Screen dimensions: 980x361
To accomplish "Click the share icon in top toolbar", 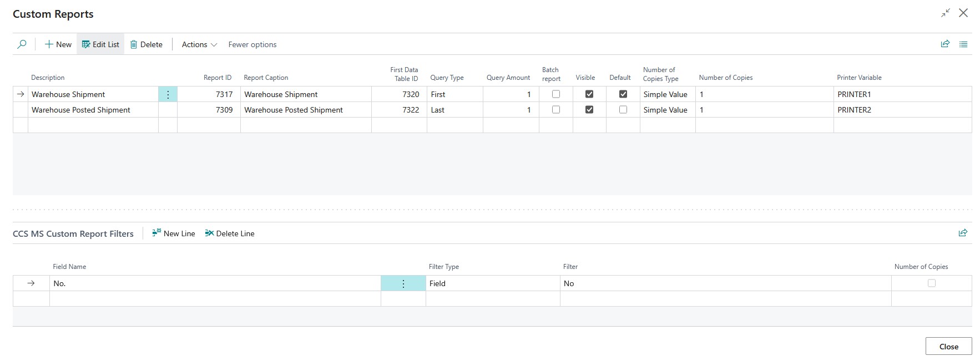I will point(945,44).
